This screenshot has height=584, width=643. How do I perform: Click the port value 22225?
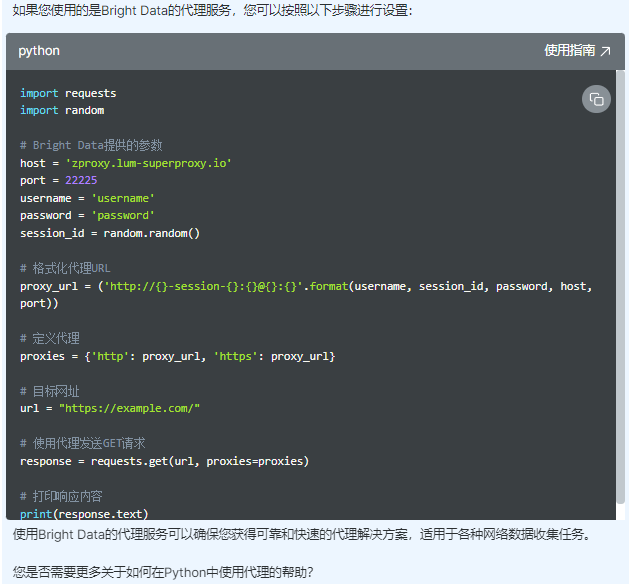coord(81,180)
